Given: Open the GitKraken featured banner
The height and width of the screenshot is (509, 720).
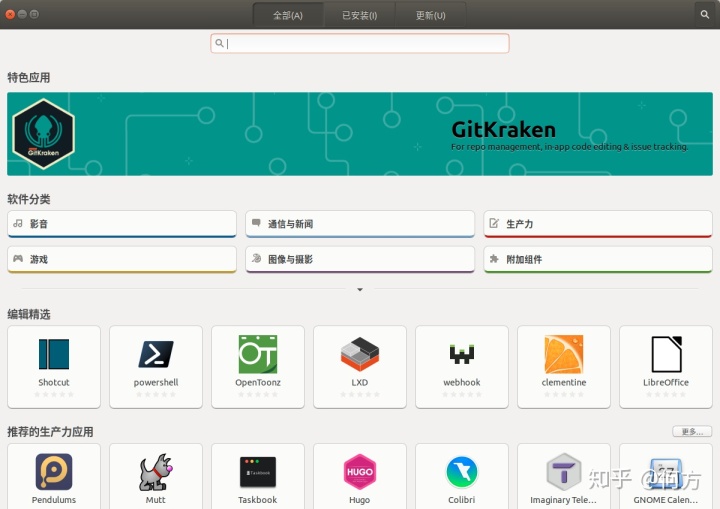Looking at the screenshot, I should point(360,134).
